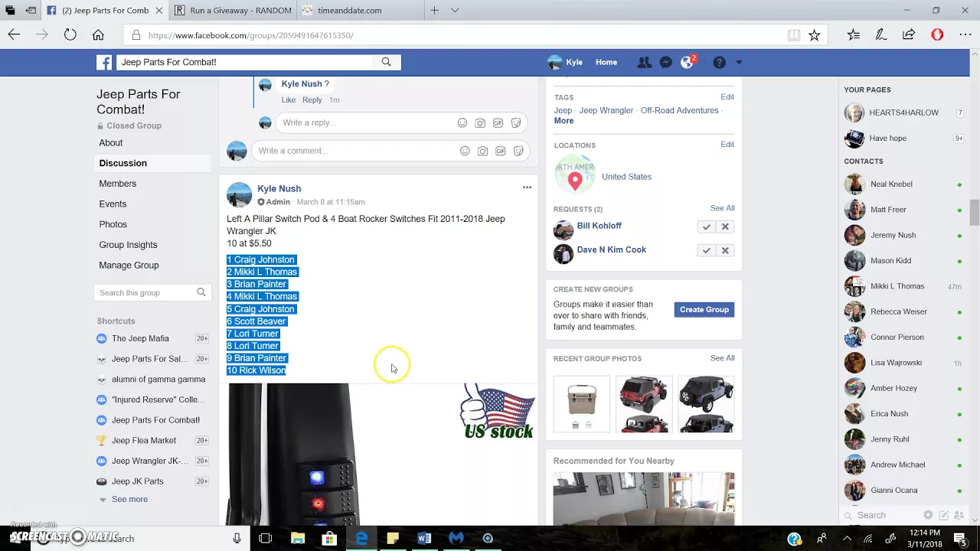Expand See more shortcuts

tap(129, 500)
